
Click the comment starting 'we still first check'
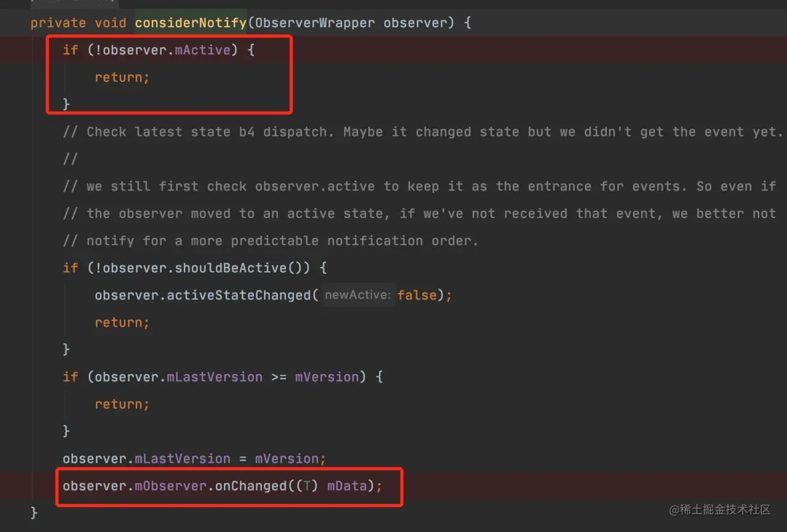tap(419, 186)
